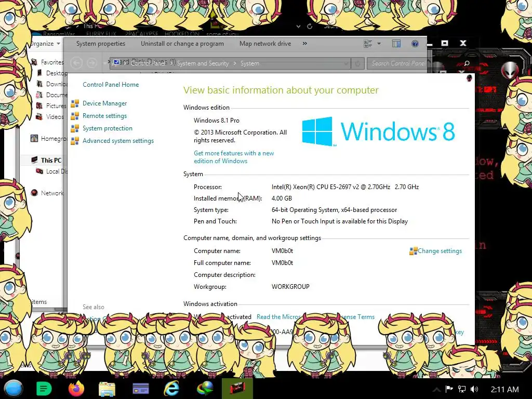Select Favorites in navigation pane
The width and height of the screenshot is (532, 399).
pyautogui.click(x=47, y=62)
